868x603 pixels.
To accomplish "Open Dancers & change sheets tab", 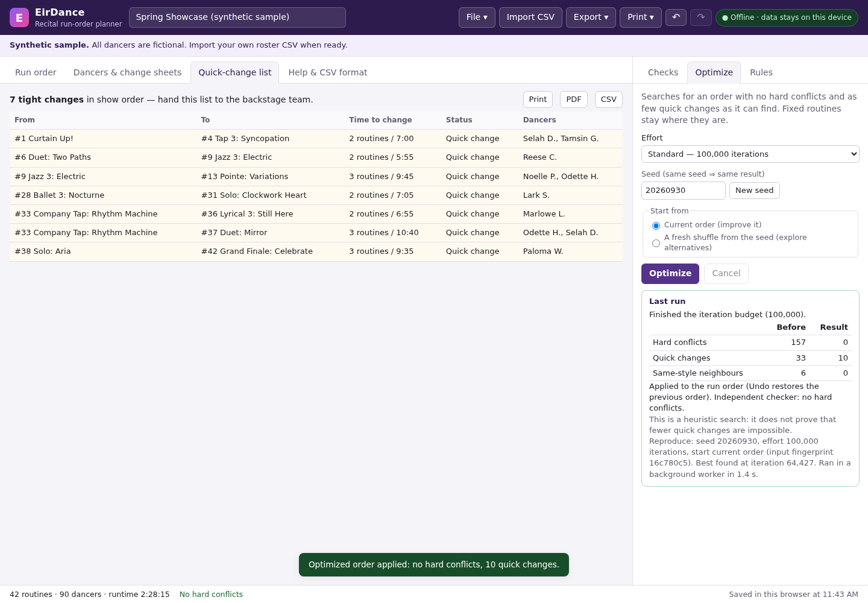I will click(127, 72).
